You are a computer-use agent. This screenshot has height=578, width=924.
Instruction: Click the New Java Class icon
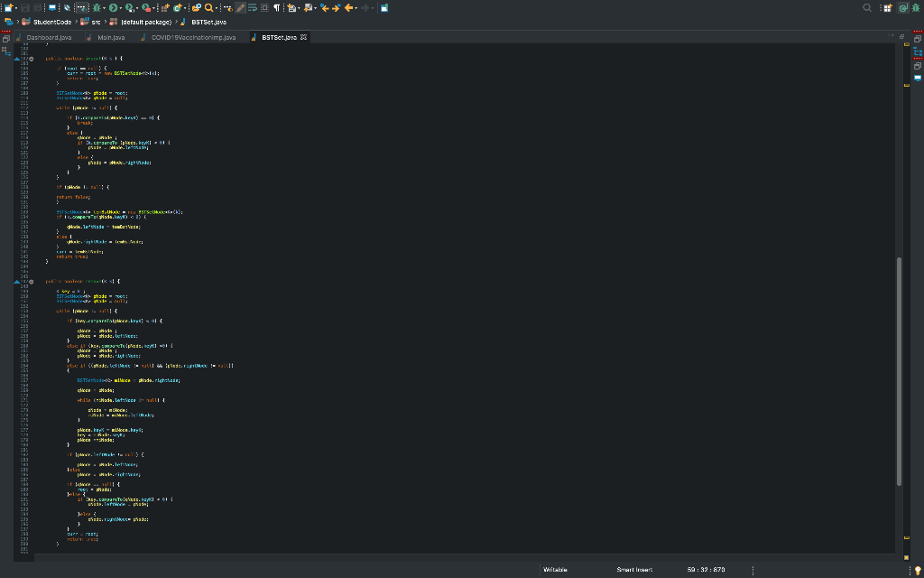[177, 7]
